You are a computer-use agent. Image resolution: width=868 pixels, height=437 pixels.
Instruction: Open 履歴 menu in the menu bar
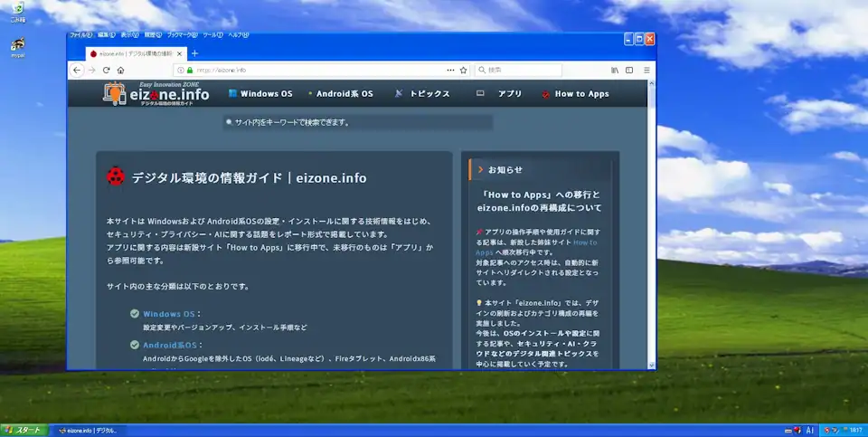pos(153,35)
